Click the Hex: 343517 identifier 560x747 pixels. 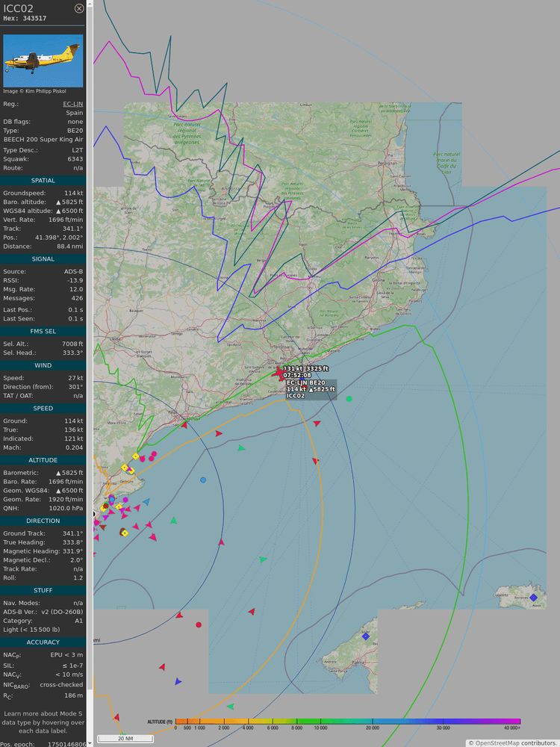pos(25,19)
